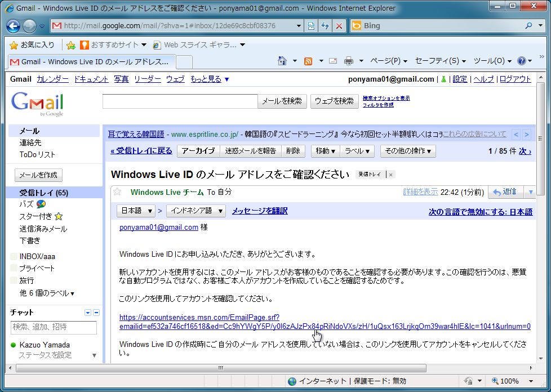The height and width of the screenshot is (392, 551).
Task: Click the プライベート label color box
Action: 14,268
